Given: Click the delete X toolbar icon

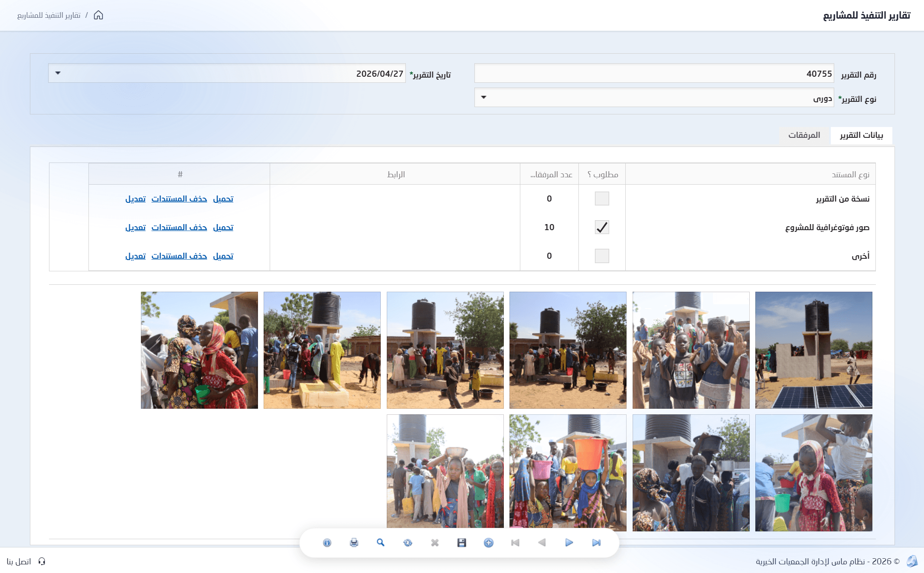Looking at the screenshot, I should pyautogui.click(x=435, y=543).
